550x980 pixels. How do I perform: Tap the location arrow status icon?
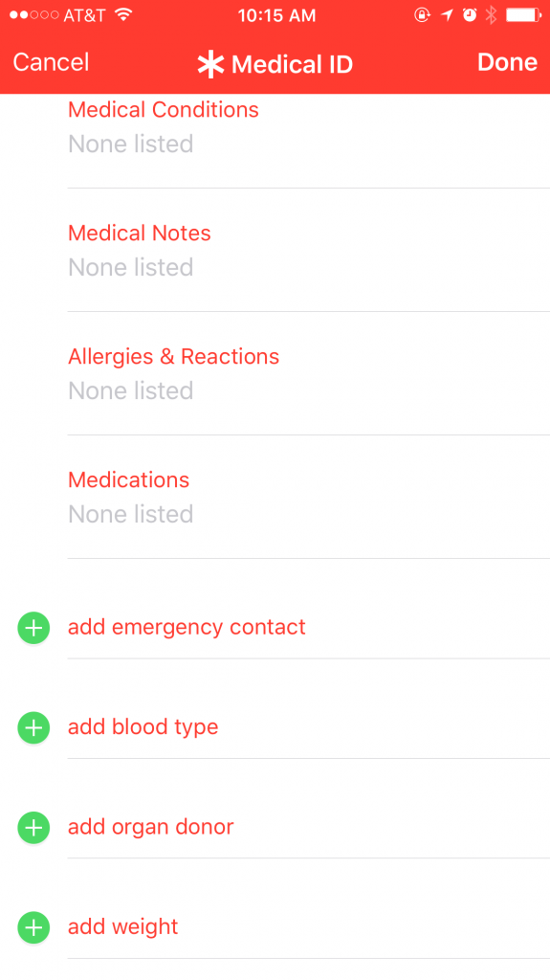coord(447,15)
